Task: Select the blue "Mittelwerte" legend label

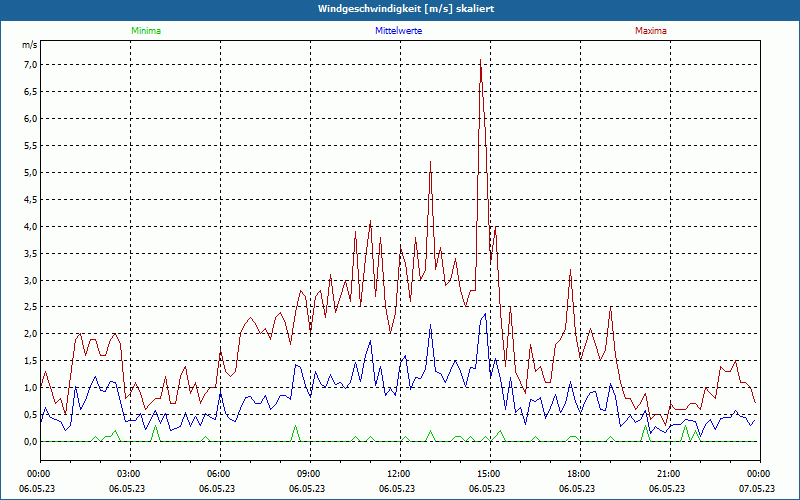Action: [398, 31]
